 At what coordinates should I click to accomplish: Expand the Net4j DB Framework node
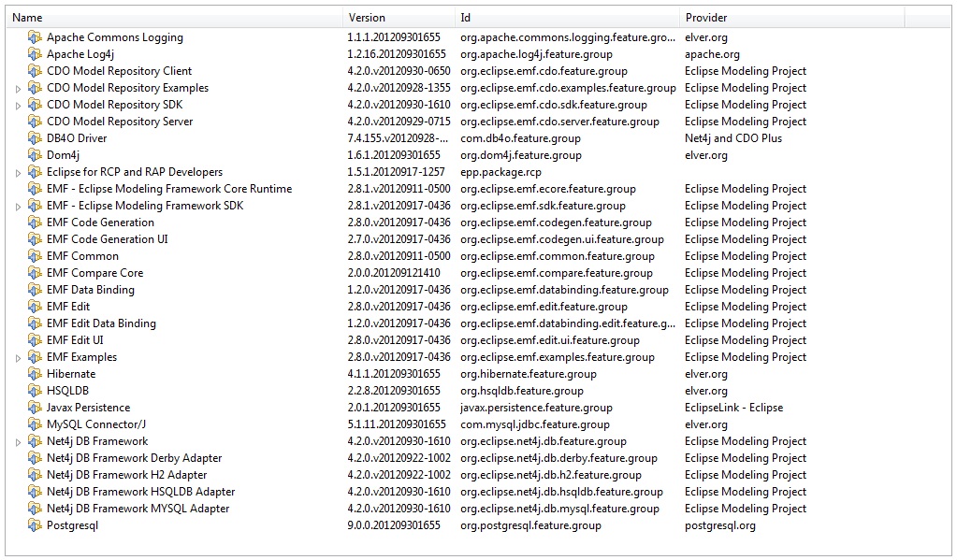pos(18,442)
